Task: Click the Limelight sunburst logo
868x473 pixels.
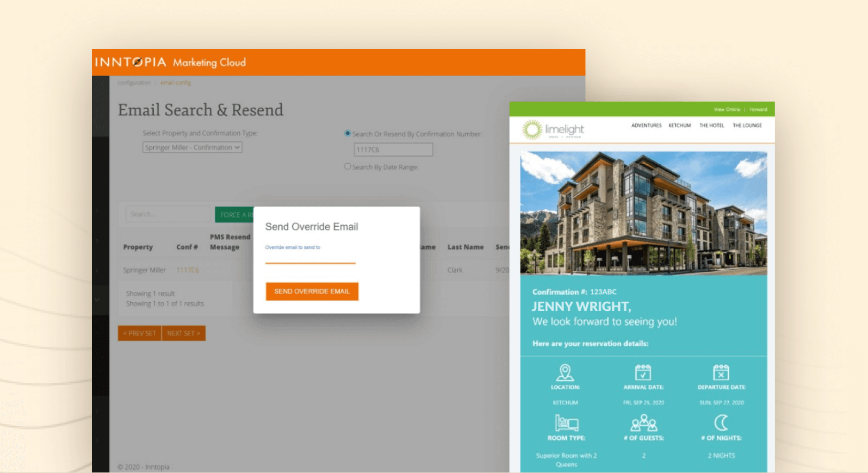Action: (532, 129)
